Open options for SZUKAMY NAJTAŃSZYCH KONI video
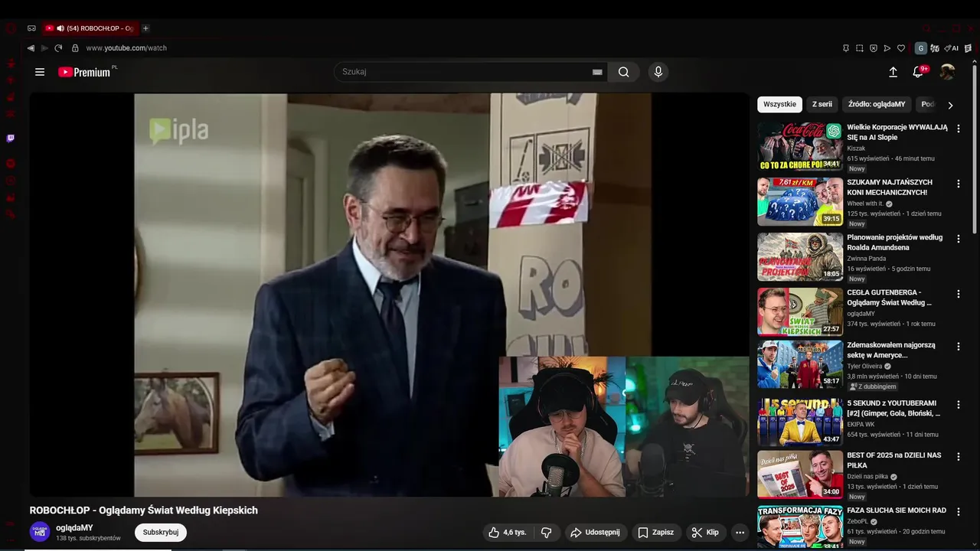Viewport: 980px width, 551px height. 958,184
